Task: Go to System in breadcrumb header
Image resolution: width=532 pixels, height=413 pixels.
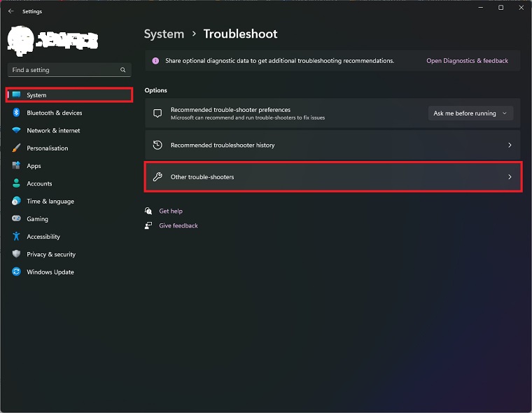Action: [x=164, y=34]
